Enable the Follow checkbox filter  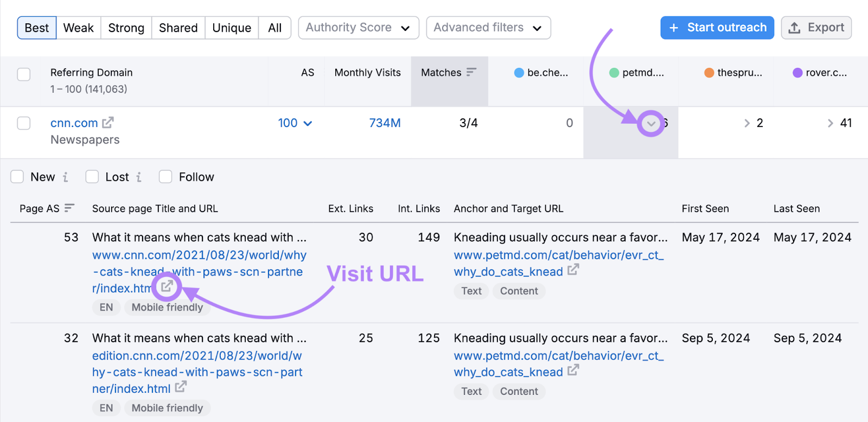point(165,177)
